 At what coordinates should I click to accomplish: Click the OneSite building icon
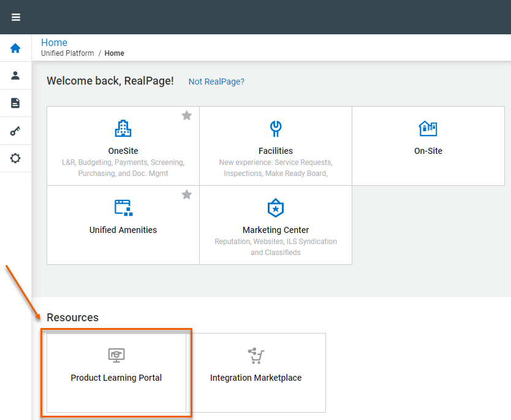(123, 128)
